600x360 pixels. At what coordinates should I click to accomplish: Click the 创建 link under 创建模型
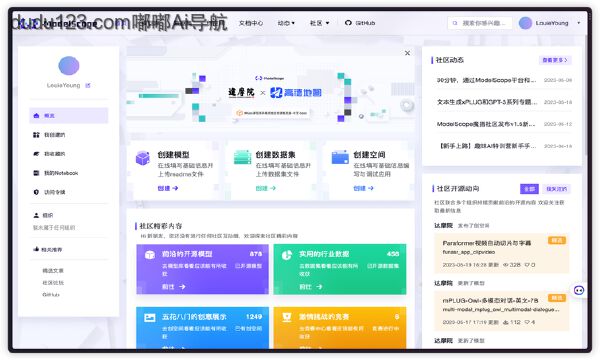coord(168,188)
